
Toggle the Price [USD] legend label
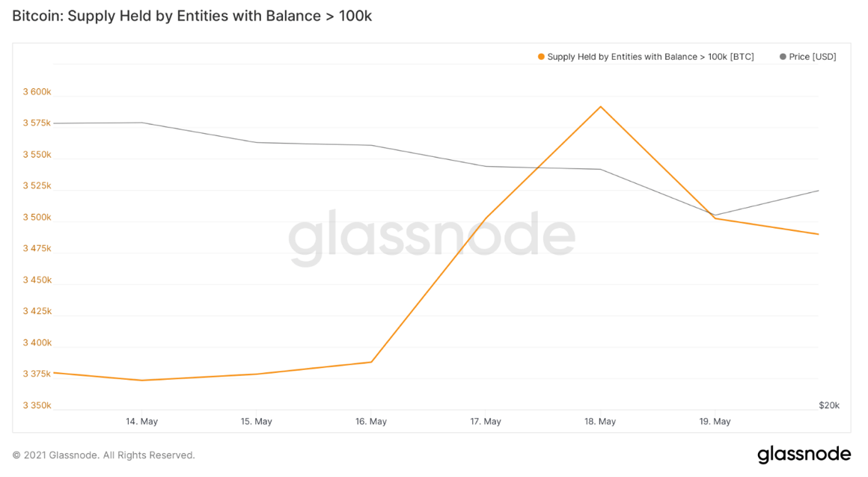[812, 57]
